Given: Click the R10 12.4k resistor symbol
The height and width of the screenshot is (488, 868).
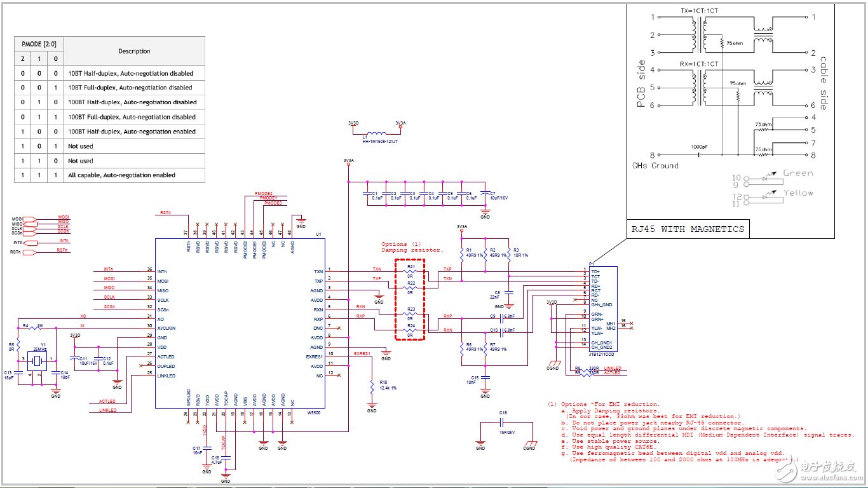Looking at the screenshot, I should pyautogui.click(x=372, y=386).
